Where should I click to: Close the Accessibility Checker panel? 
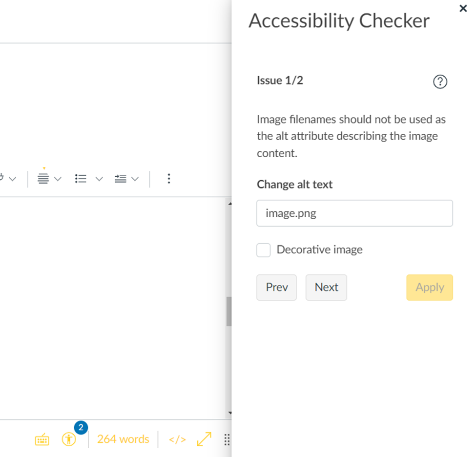pos(463,8)
